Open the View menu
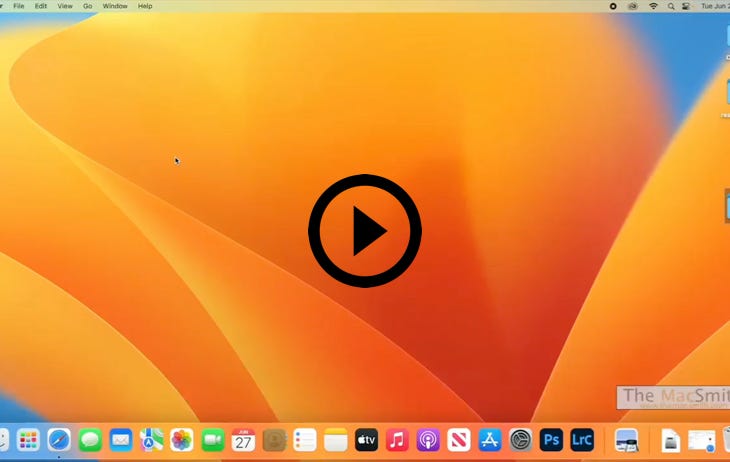 [65, 6]
